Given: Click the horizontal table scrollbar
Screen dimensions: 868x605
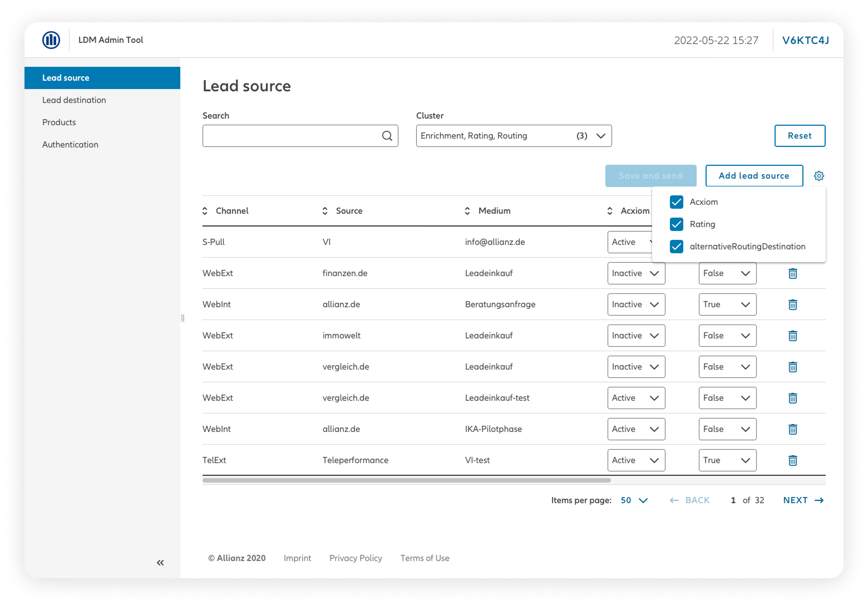Looking at the screenshot, I should coord(407,480).
